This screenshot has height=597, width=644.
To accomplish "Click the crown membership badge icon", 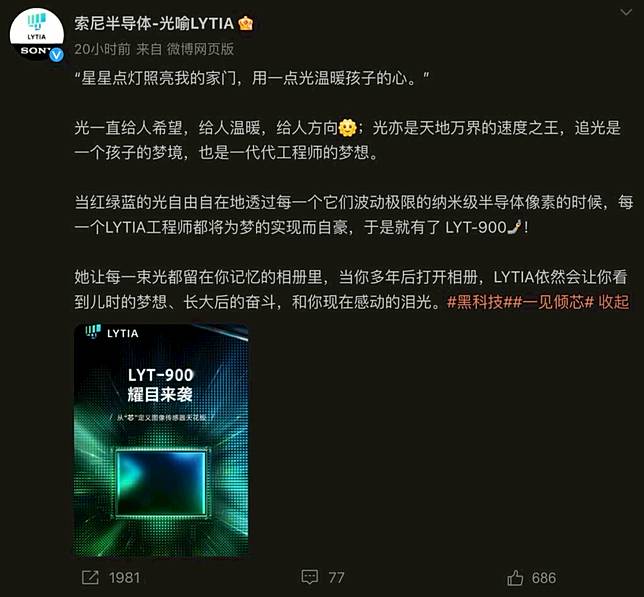I will coord(246,24).
